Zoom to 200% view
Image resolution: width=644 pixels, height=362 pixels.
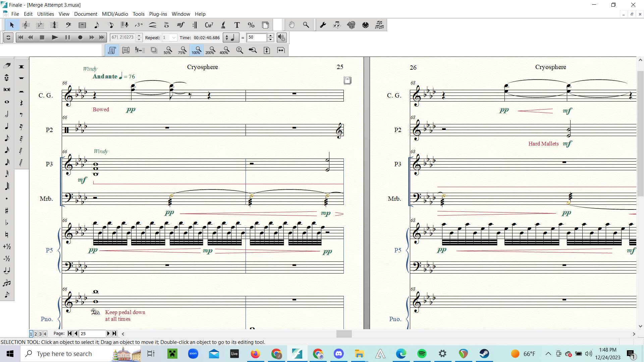(210, 50)
